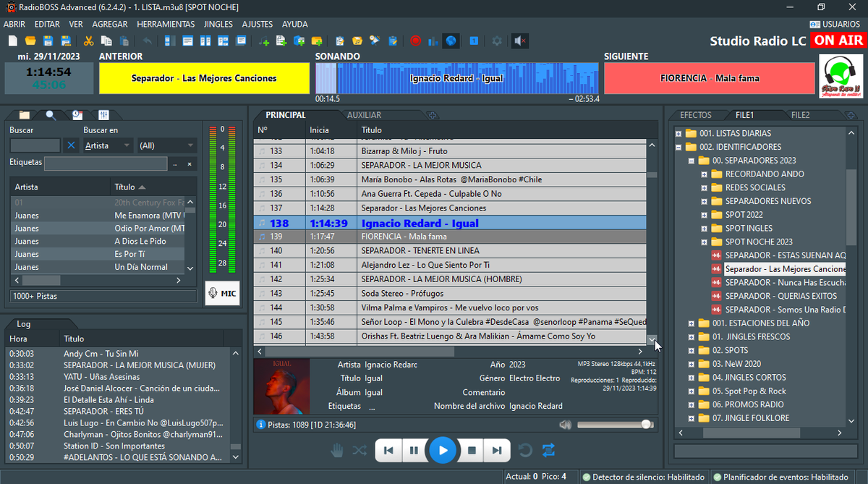The image size is (868, 484).
Task: Switch to the FILE2 tab
Action: coord(800,115)
